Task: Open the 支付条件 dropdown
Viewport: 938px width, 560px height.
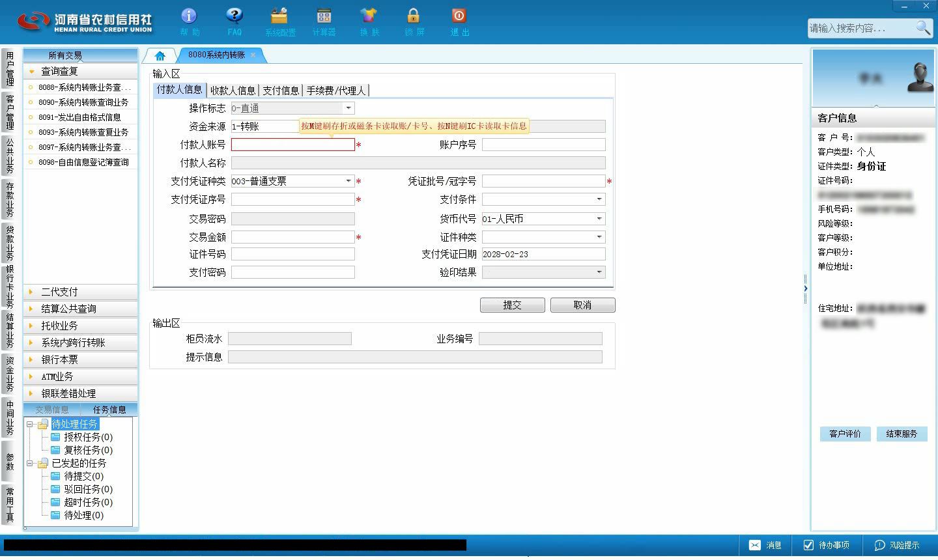Action: tap(599, 199)
